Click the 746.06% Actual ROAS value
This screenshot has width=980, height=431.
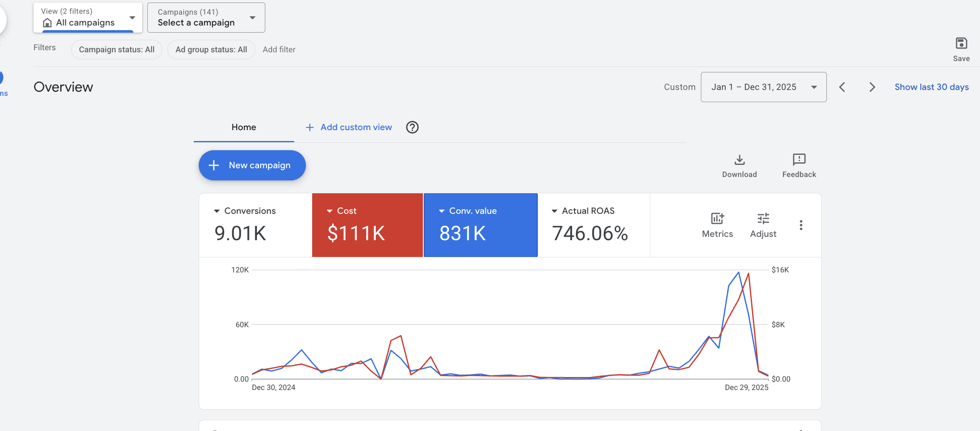590,233
